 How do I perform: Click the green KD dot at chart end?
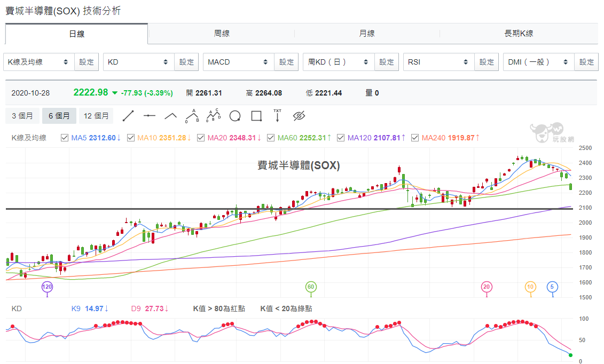[570, 355]
